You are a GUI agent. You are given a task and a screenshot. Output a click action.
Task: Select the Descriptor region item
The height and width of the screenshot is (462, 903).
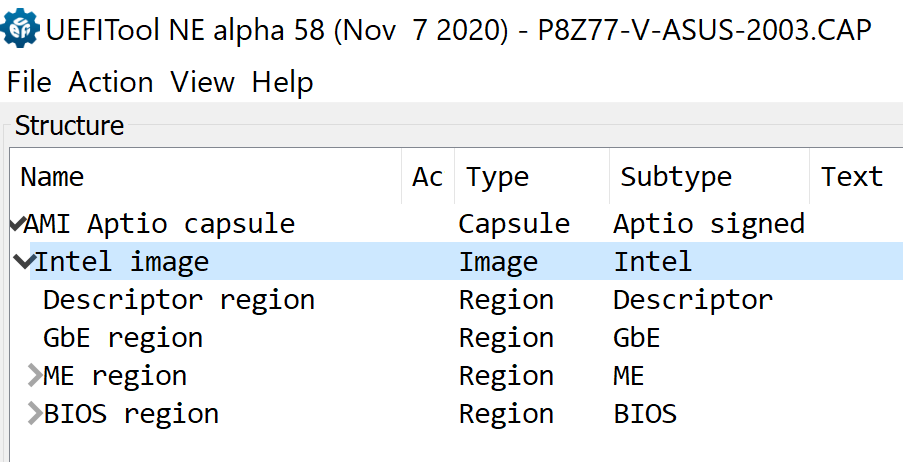coord(178,300)
